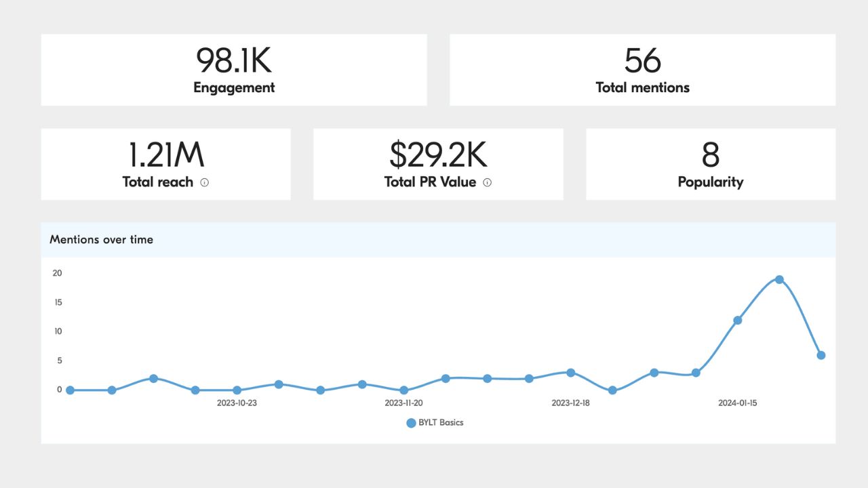Click the Engagement label

tap(234, 87)
